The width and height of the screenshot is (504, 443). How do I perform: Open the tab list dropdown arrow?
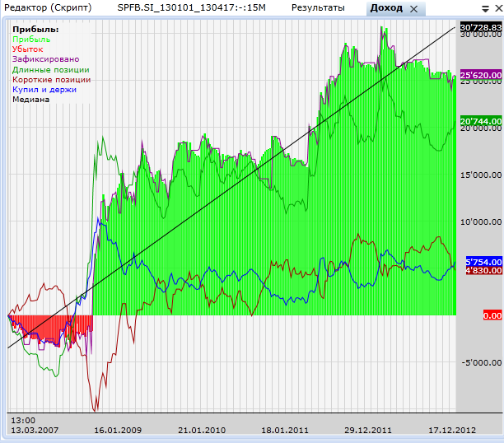[485, 9]
